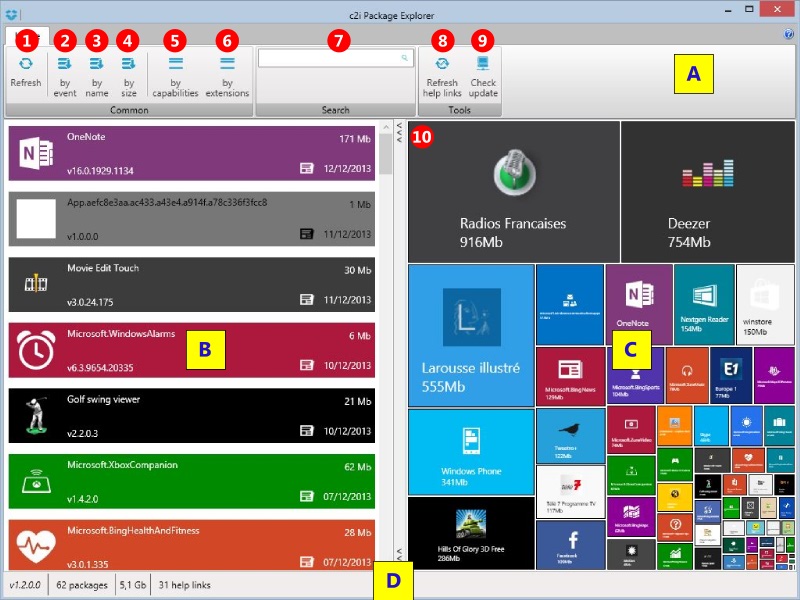
Task: Select Microsoft.BingHealthAndFitness package
Action: pyautogui.click(x=192, y=544)
